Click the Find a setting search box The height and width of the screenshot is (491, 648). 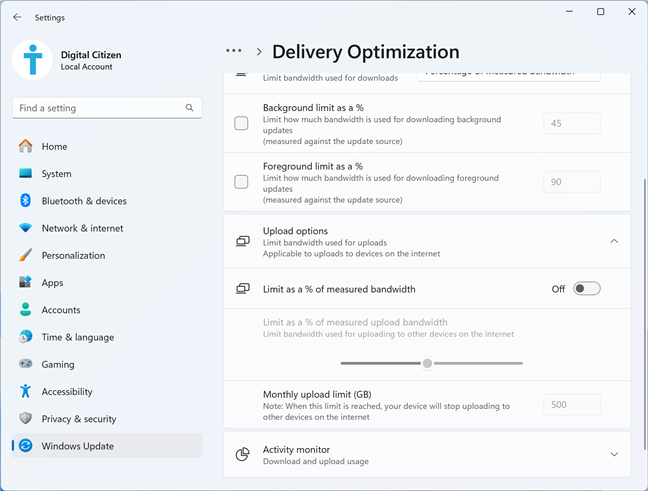point(107,108)
